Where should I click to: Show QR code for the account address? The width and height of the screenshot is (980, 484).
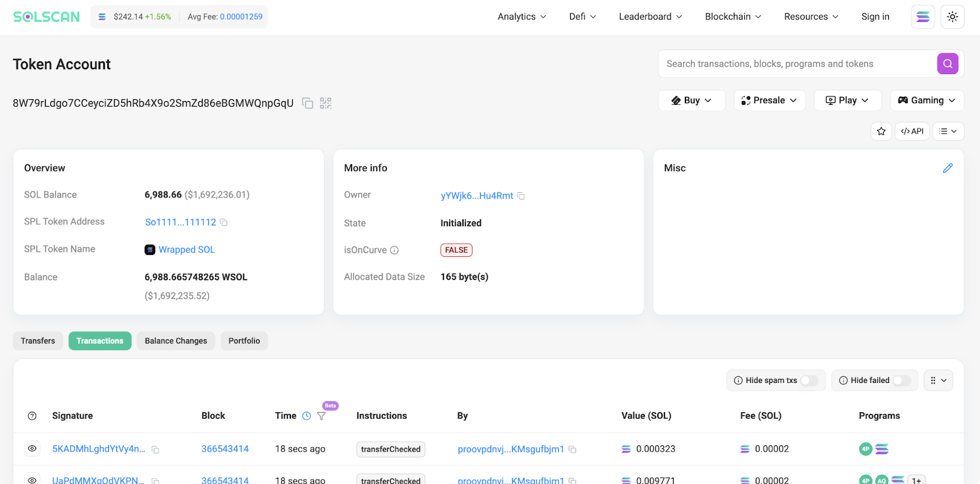326,103
